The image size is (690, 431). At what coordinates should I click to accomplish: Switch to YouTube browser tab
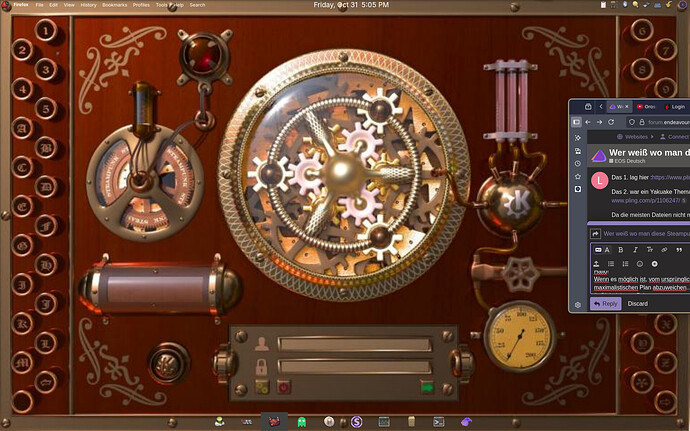coord(646,107)
